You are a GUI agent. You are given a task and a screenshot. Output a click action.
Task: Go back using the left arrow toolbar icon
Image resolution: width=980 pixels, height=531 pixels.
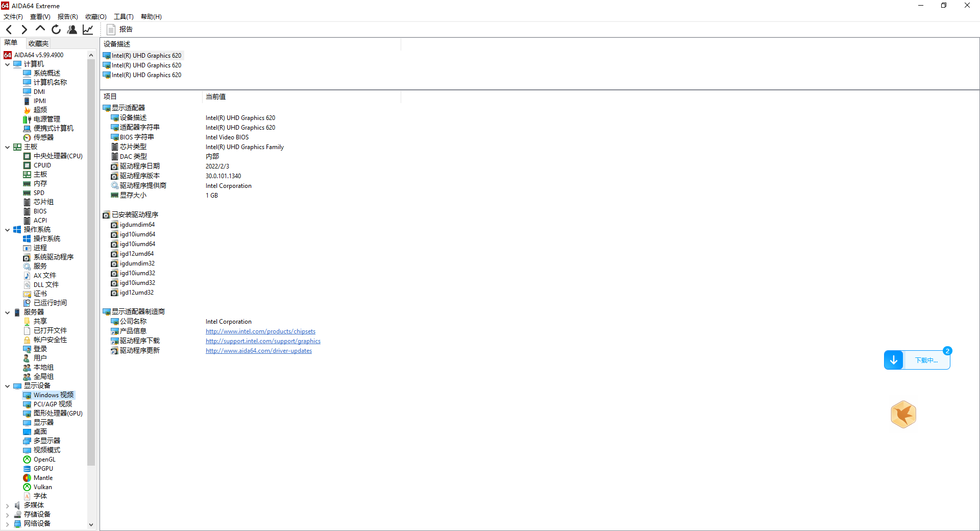(9, 30)
